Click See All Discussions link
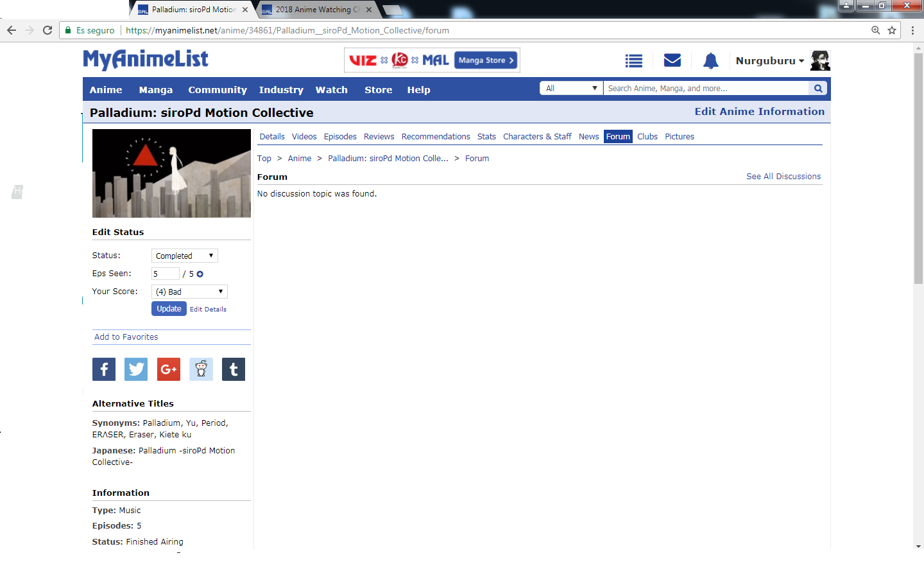The image size is (924, 578). click(x=783, y=177)
